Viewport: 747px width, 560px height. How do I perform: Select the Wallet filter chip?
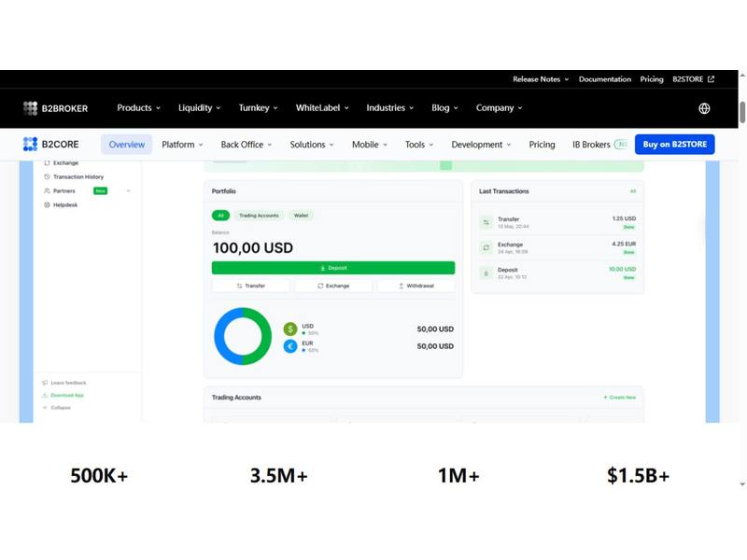click(x=301, y=216)
